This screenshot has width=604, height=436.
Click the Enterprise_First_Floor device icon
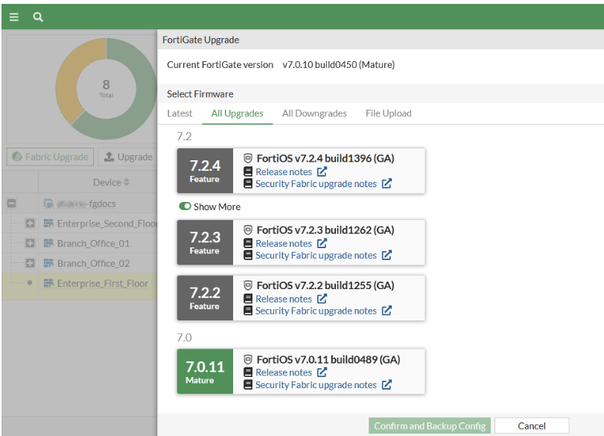(49, 283)
